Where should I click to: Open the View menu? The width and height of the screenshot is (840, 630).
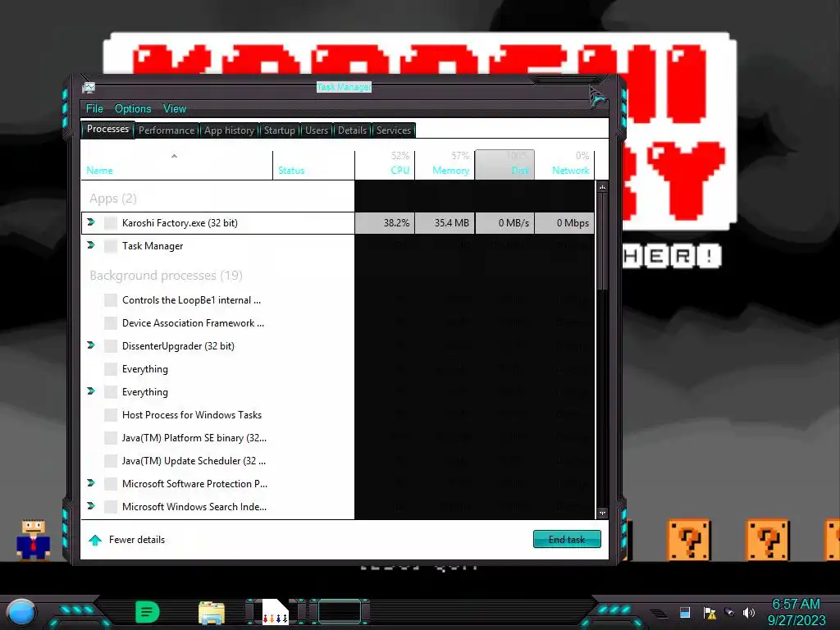pos(175,109)
